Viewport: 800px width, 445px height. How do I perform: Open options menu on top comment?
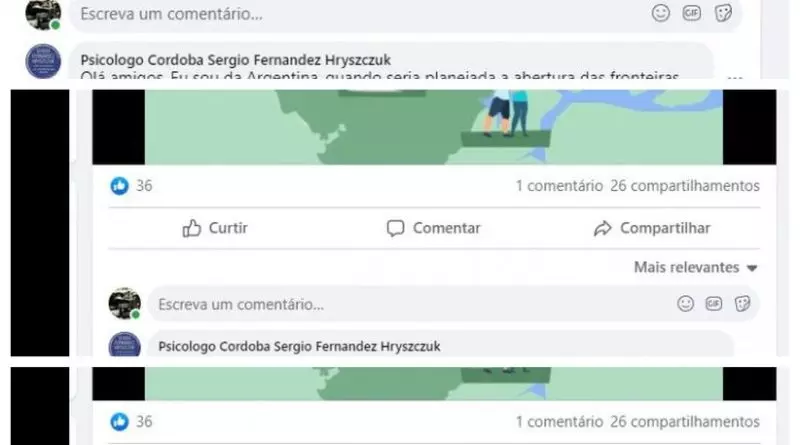[x=735, y=78]
